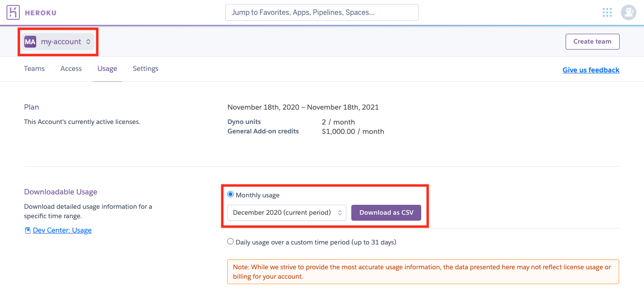Open the apps grid launcher icon
This screenshot has height=302, width=644.
[x=607, y=12]
